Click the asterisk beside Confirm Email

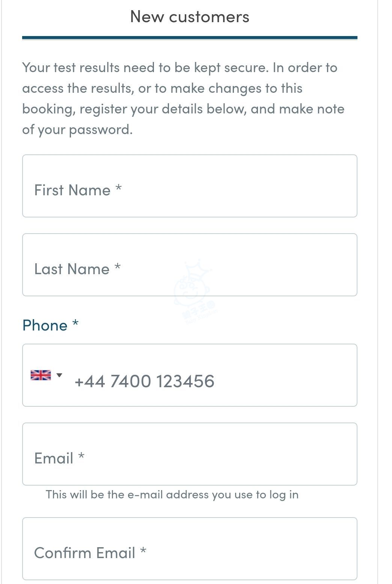pyautogui.click(x=143, y=551)
